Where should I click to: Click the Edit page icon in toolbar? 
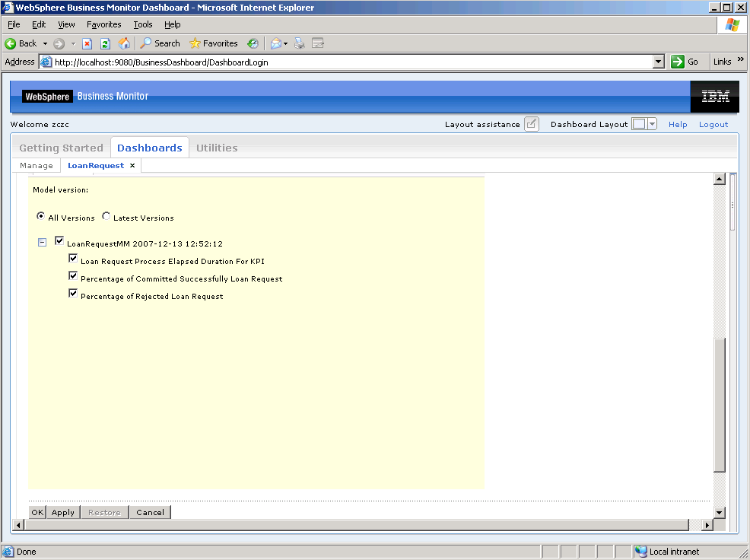click(x=318, y=43)
